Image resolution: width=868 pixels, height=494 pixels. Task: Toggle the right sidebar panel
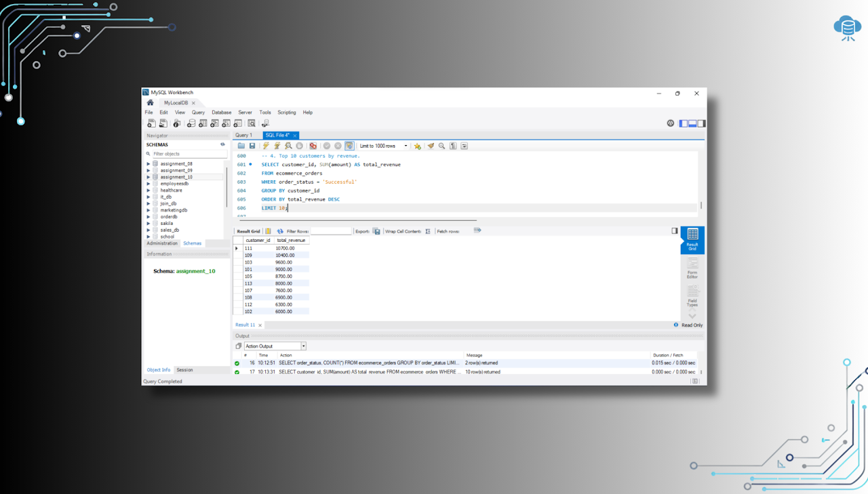[701, 123]
